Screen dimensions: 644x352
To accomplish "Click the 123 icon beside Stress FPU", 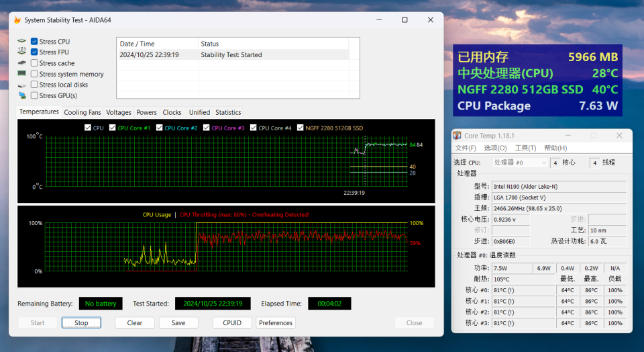I will [x=21, y=51].
